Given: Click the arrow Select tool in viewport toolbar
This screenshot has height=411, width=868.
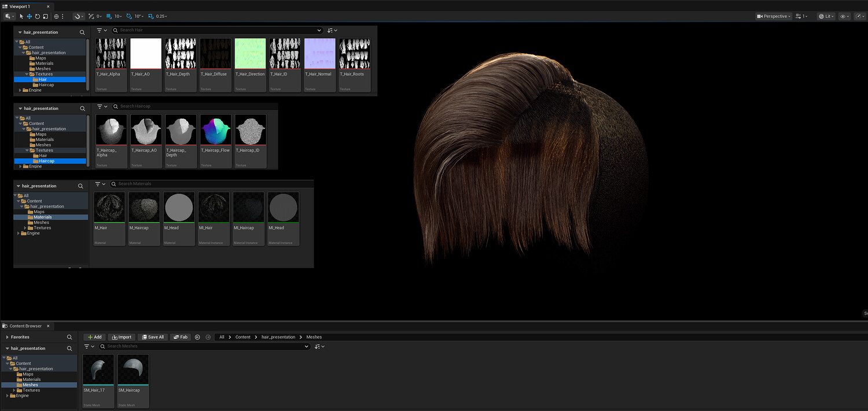Looking at the screenshot, I should pyautogui.click(x=21, y=16).
